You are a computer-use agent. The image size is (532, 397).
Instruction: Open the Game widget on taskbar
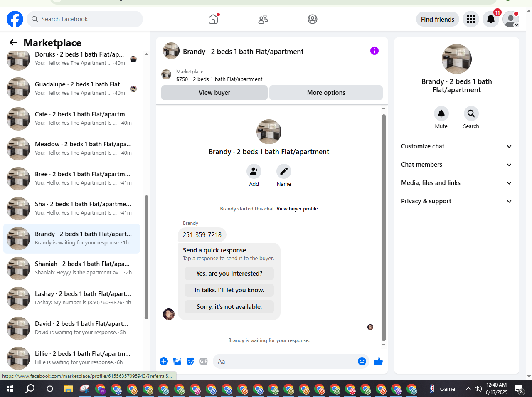click(x=442, y=389)
